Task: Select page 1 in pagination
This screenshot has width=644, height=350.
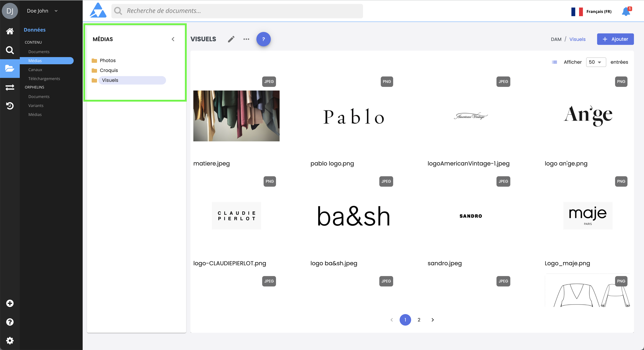Action: click(x=405, y=320)
